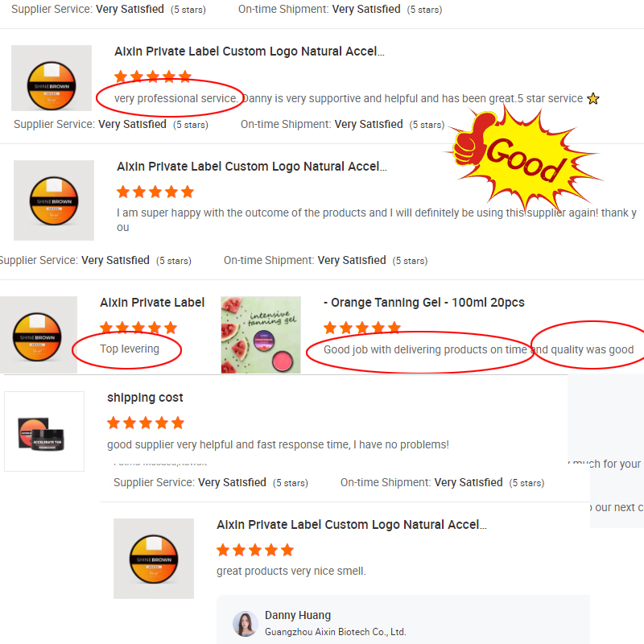Open the shipping cost product title

[145, 398]
